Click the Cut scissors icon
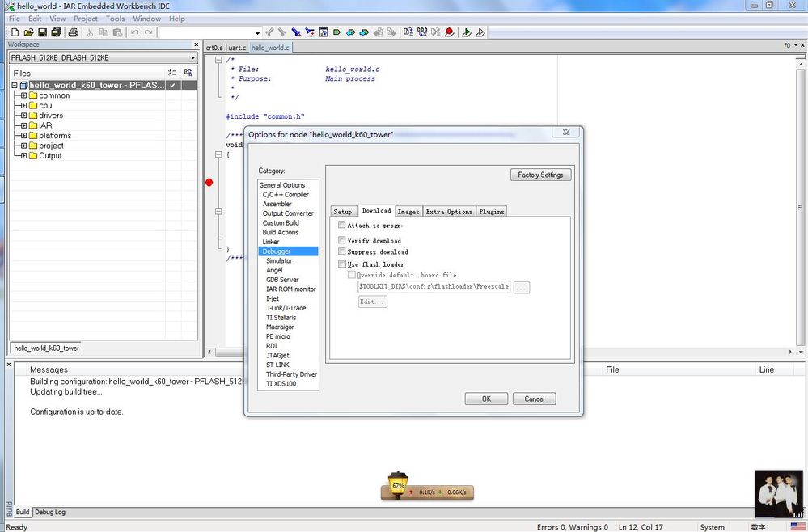 point(90,32)
